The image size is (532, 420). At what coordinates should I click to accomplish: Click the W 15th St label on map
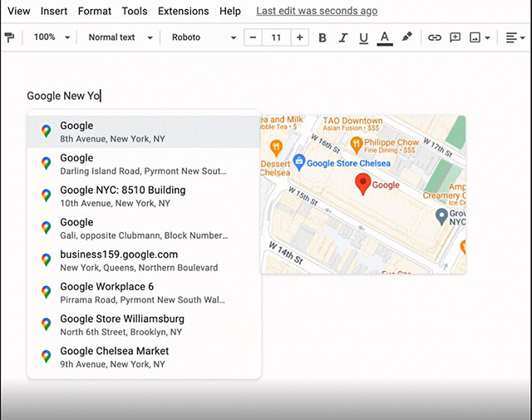pos(303,196)
